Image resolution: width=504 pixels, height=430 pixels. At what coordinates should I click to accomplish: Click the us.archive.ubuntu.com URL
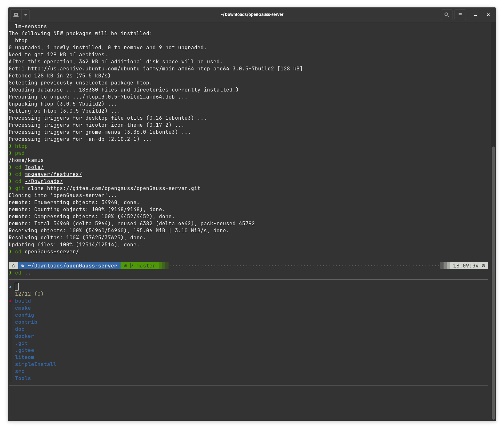point(84,69)
